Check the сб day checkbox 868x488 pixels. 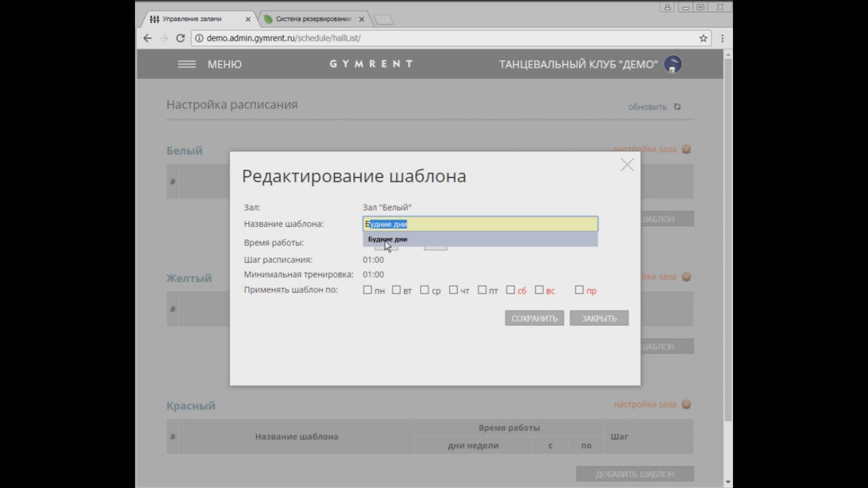click(511, 290)
